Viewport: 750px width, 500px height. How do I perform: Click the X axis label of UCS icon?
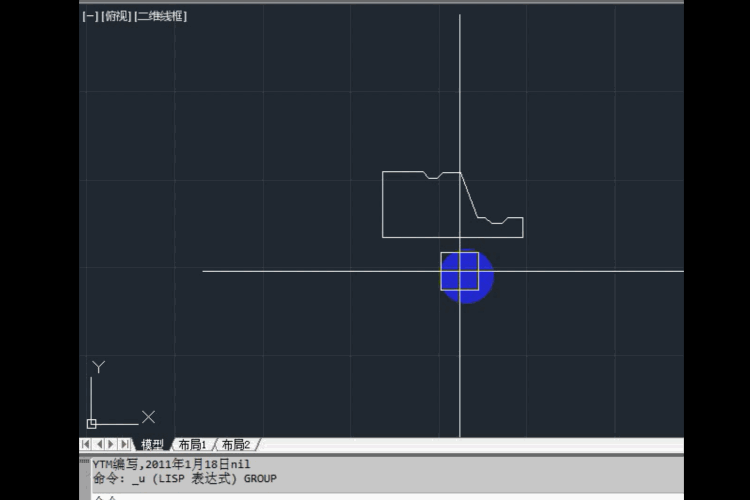[148, 416]
